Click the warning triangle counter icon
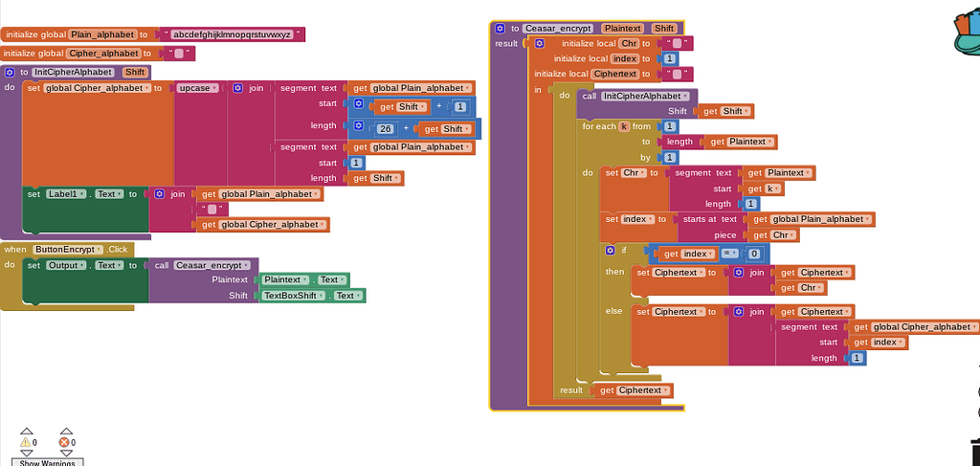 click(x=26, y=442)
